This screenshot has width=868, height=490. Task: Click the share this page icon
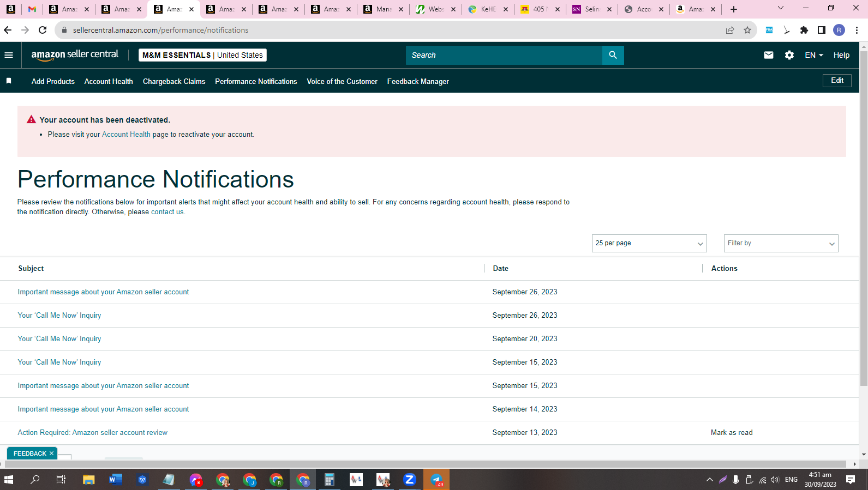click(730, 30)
